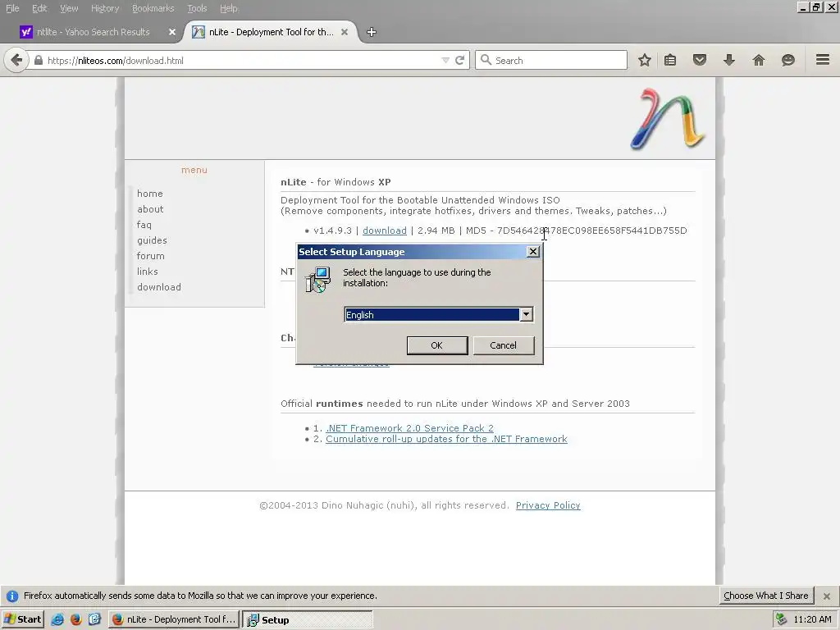Reload the page with the refresh icon
840x630 pixels.
(459, 60)
